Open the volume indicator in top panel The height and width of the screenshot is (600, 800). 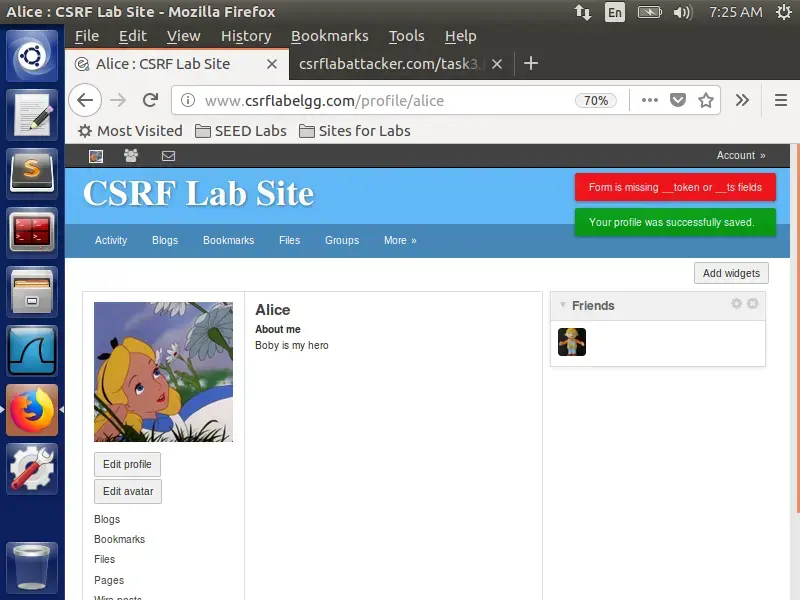pyautogui.click(x=682, y=12)
